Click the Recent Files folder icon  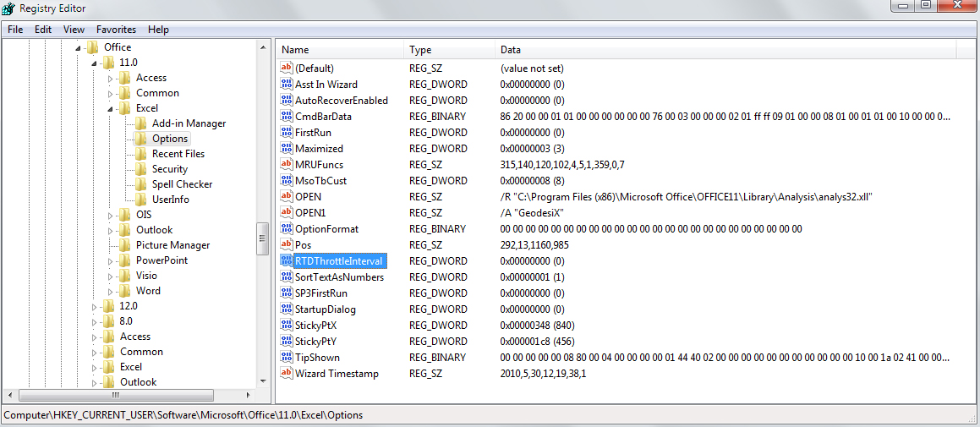tap(140, 154)
